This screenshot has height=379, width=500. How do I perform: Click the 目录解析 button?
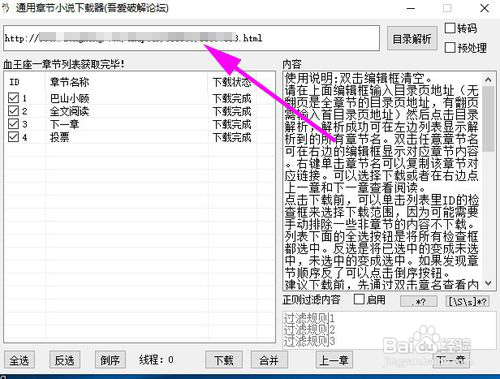click(x=412, y=39)
